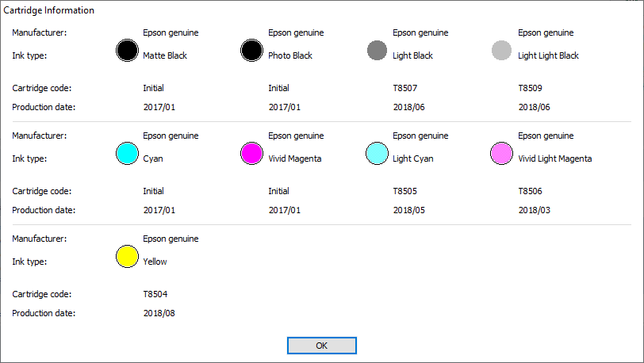The width and height of the screenshot is (644, 363).
Task: Click the Vivid Light Magenta ink type label
Action: coord(554,159)
